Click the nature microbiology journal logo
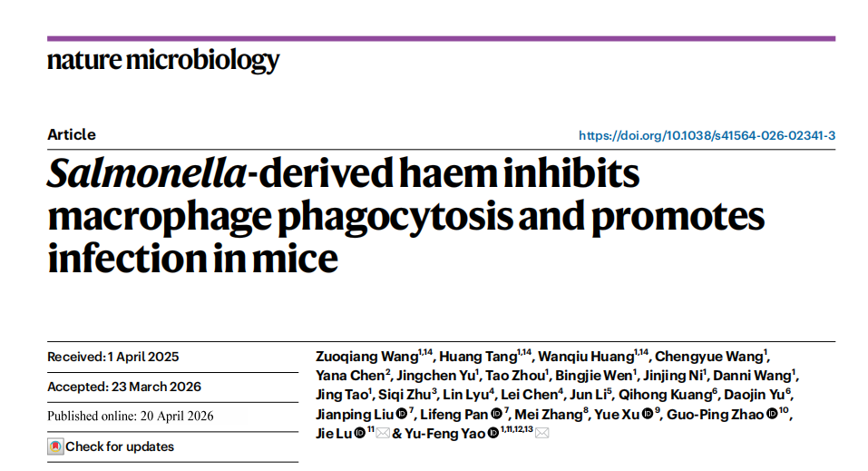 [x=163, y=60]
